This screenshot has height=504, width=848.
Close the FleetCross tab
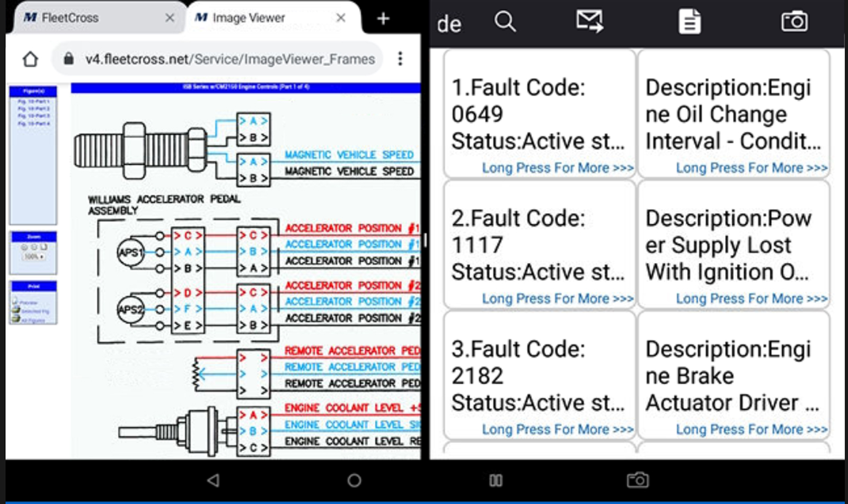click(x=170, y=18)
